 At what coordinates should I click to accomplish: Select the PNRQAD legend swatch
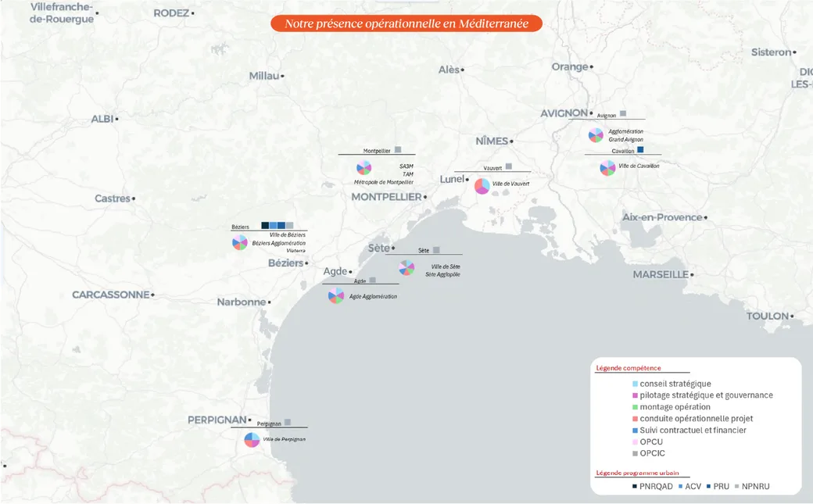635,486
